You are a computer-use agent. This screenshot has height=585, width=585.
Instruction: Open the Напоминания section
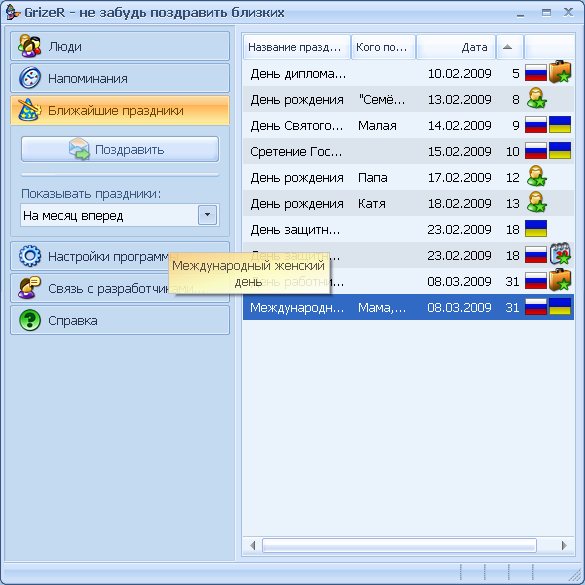point(120,78)
